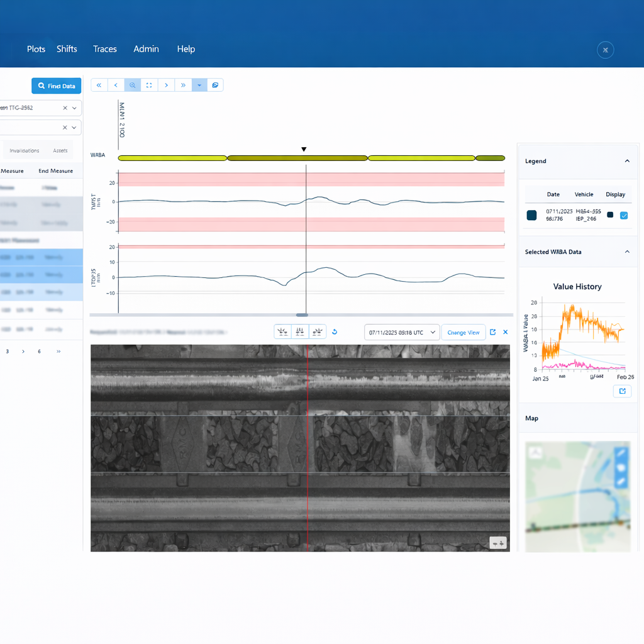Collapse the Selected WABA Data panel

pyautogui.click(x=627, y=252)
